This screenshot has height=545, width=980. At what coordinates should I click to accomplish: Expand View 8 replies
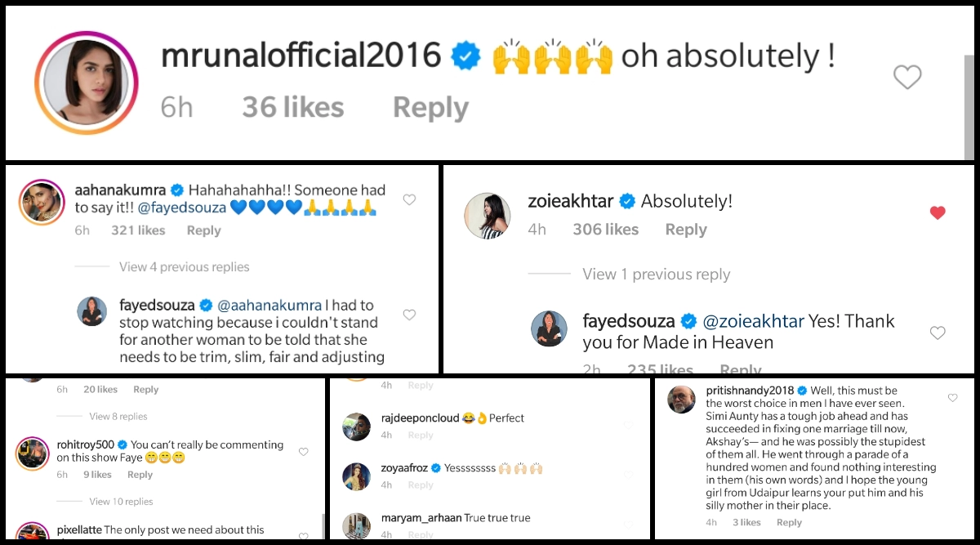pyautogui.click(x=118, y=416)
